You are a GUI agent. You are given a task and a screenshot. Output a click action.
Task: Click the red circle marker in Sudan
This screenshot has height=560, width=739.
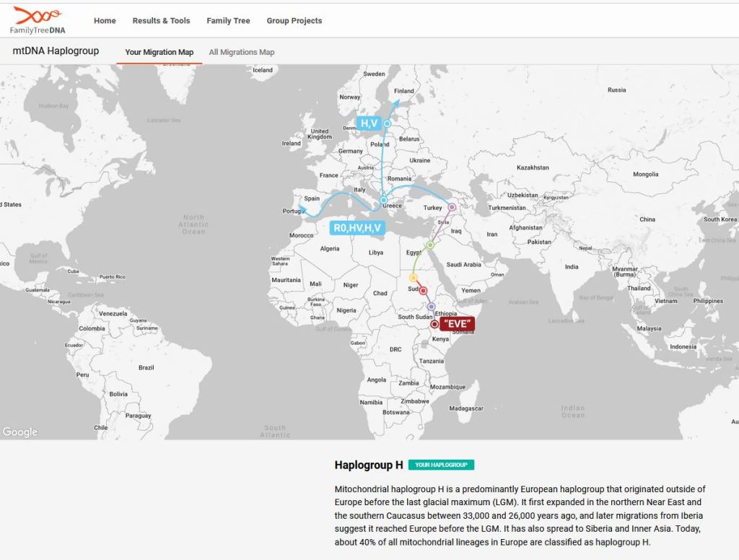424,291
